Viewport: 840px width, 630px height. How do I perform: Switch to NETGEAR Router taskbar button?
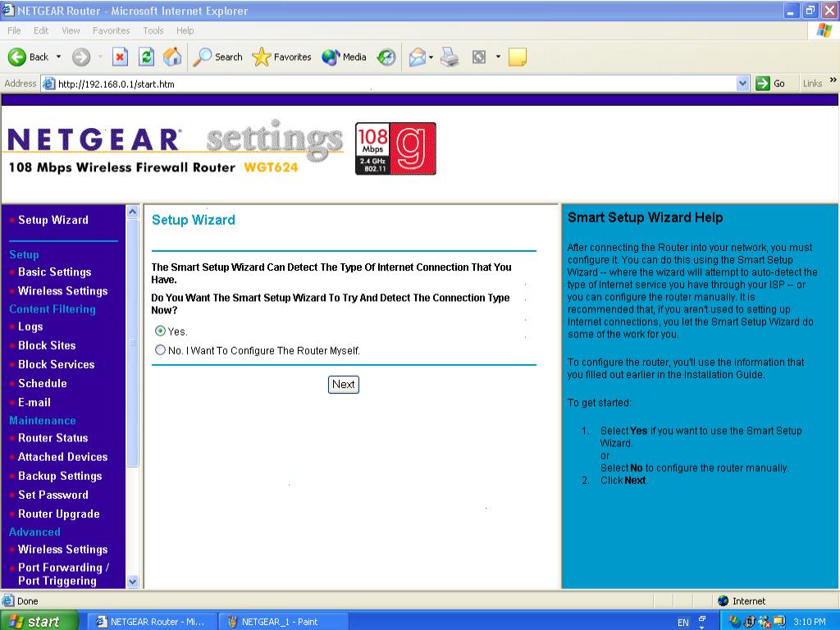(152, 622)
